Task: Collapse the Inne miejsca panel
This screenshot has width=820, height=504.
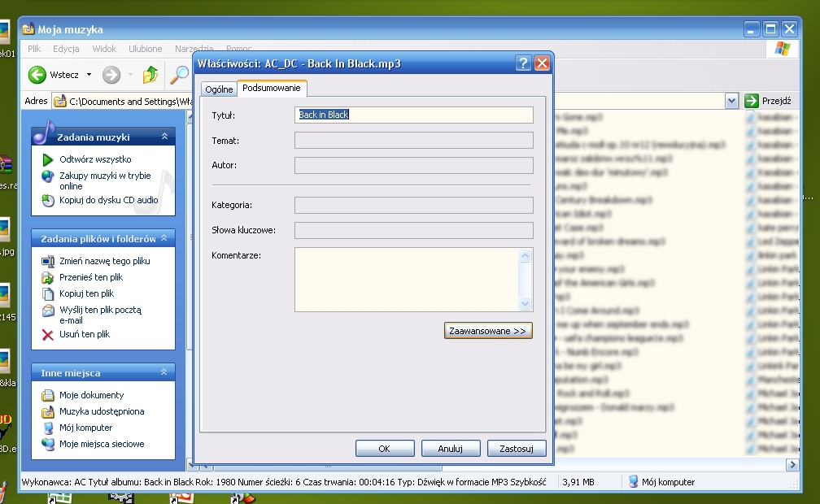Action: (164, 372)
